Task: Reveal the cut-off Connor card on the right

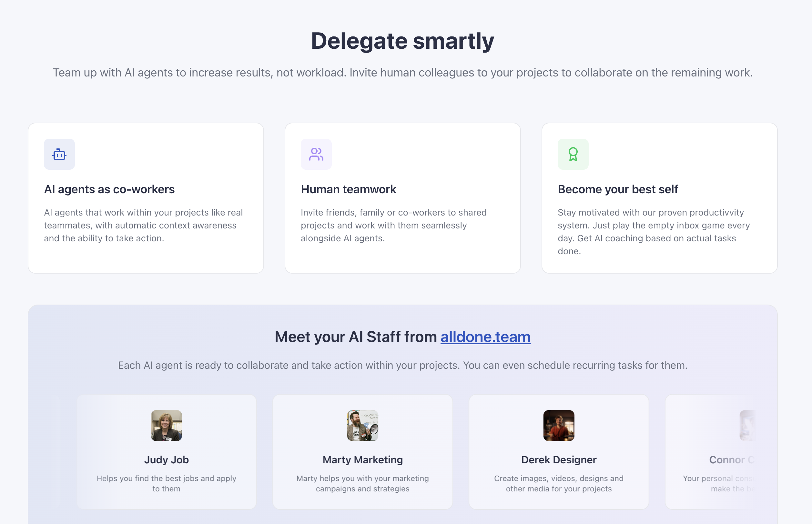Action: click(738, 452)
